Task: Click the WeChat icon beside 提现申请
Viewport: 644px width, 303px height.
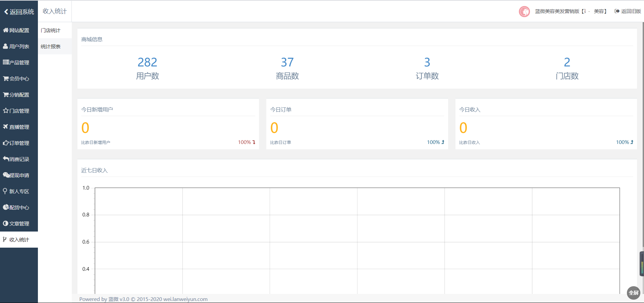Action: (x=6, y=175)
